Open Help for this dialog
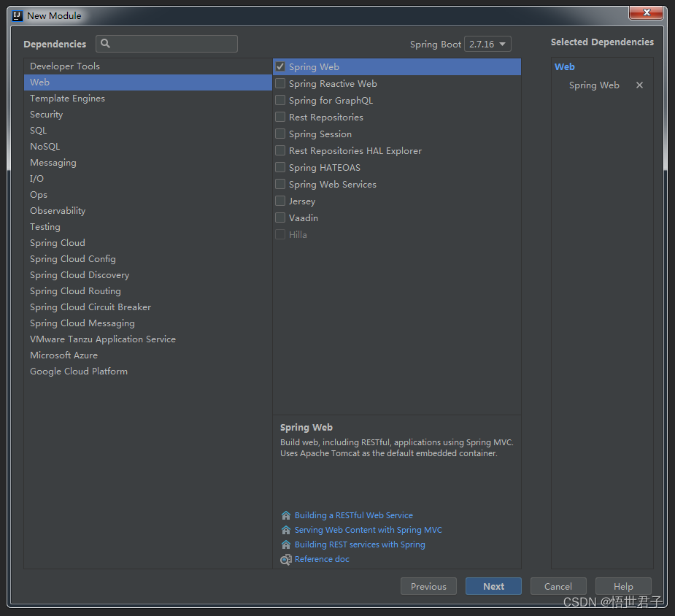The width and height of the screenshot is (675, 616). (x=623, y=586)
